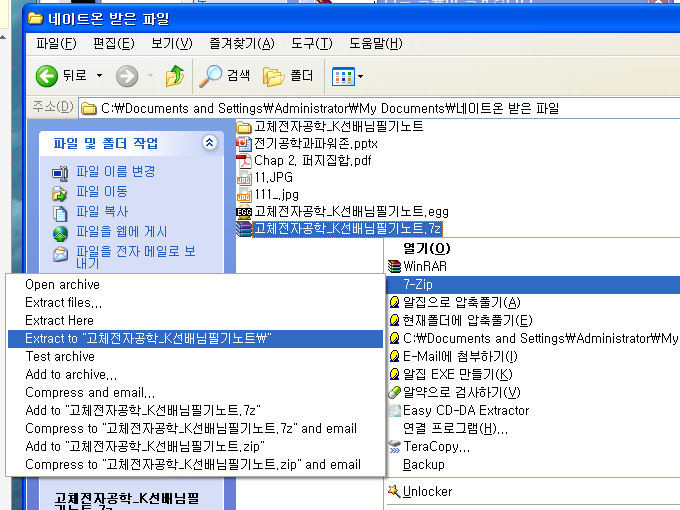Viewport: 680px width, 510px height.
Task: Choose Unlocker context menu entry
Action: tap(533, 491)
